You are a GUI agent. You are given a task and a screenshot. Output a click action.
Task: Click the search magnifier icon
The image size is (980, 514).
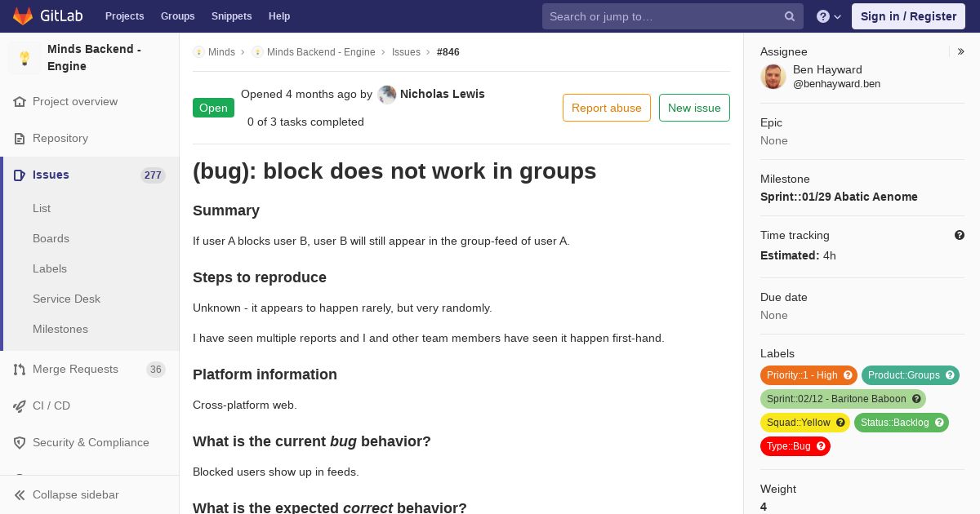[790, 16]
